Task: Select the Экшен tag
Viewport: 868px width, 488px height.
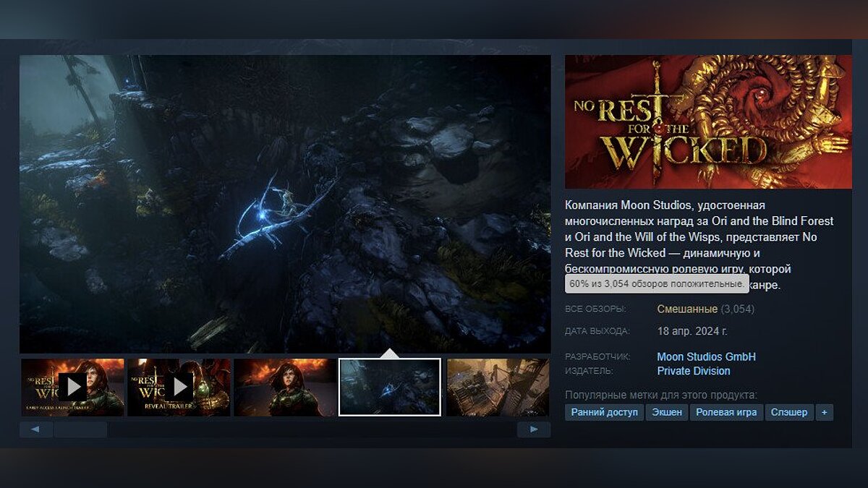Action: coord(666,412)
